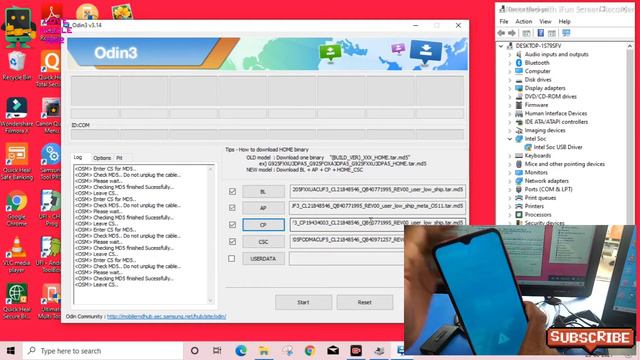The image size is (640, 360).
Task: Click the red recorder icon on taskbar
Action: pos(356,351)
